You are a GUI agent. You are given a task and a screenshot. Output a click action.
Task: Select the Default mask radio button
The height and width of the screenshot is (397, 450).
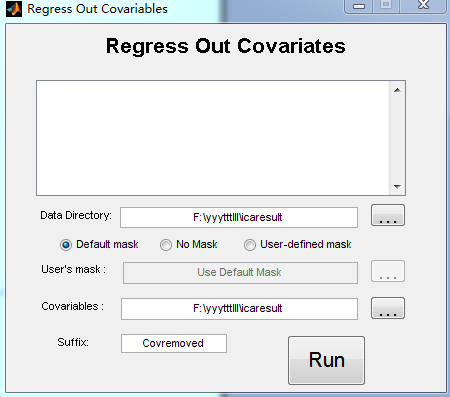[x=66, y=245]
